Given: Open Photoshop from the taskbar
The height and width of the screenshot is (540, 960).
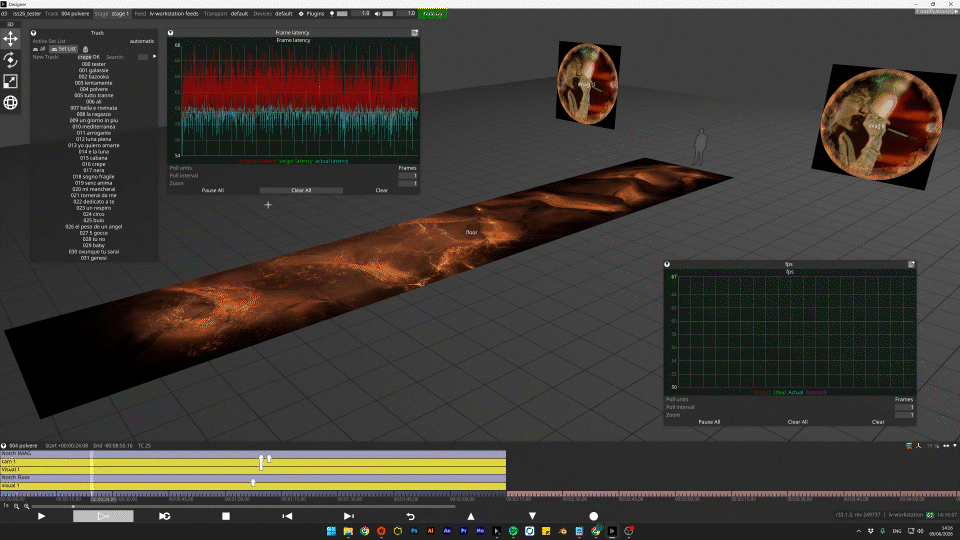Looking at the screenshot, I should 414,531.
